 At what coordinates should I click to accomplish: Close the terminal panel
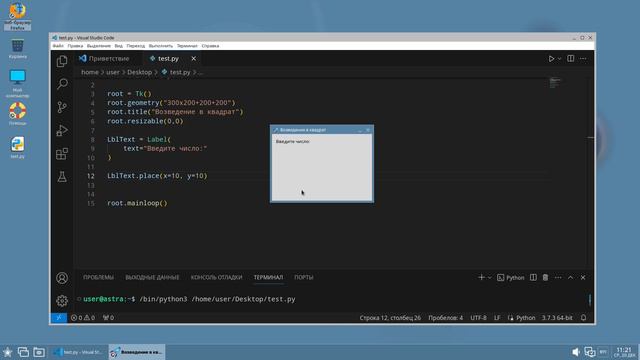click(x=583, y=278)
